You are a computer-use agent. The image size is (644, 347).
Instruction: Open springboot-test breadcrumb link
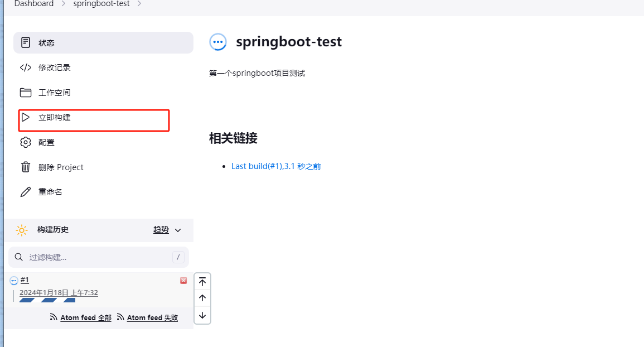coord(101,4)
